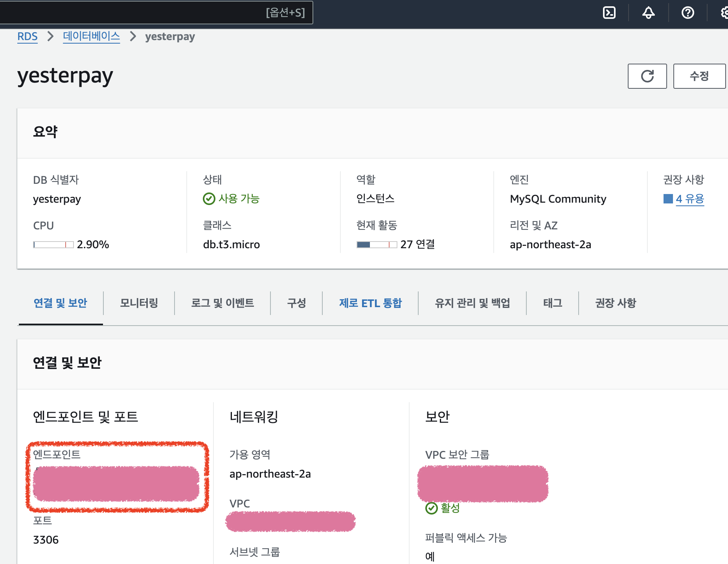The height and width of the screenshot is (564, 728).
Task: Click the yesterpay breadcrumb text
Action: click(170, 37)
